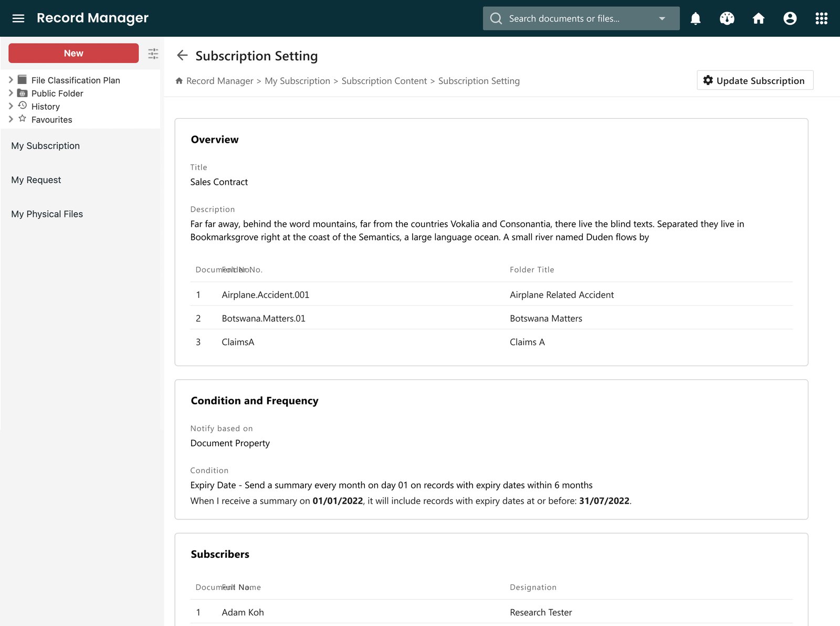Image resolution: width=840 pixels, height=626 pixels.
Task: Click Designation column header
Action: 533,587
